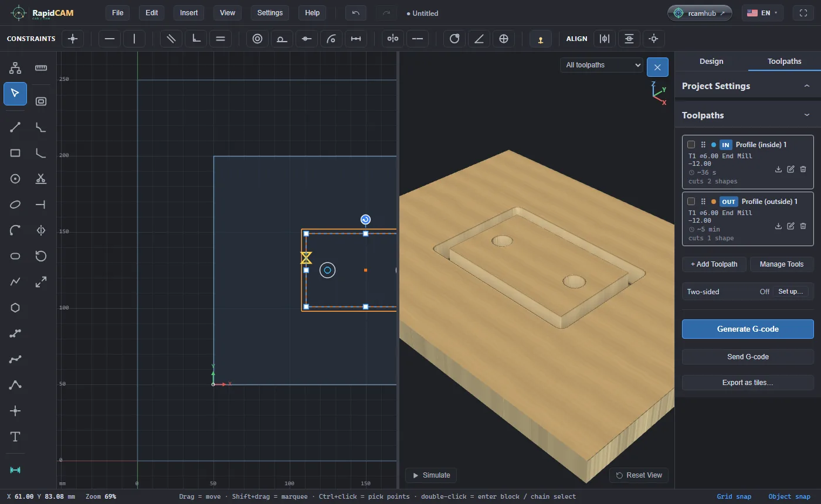
Task: Select the Line drawing tool
Action: [x=15, y=127]
